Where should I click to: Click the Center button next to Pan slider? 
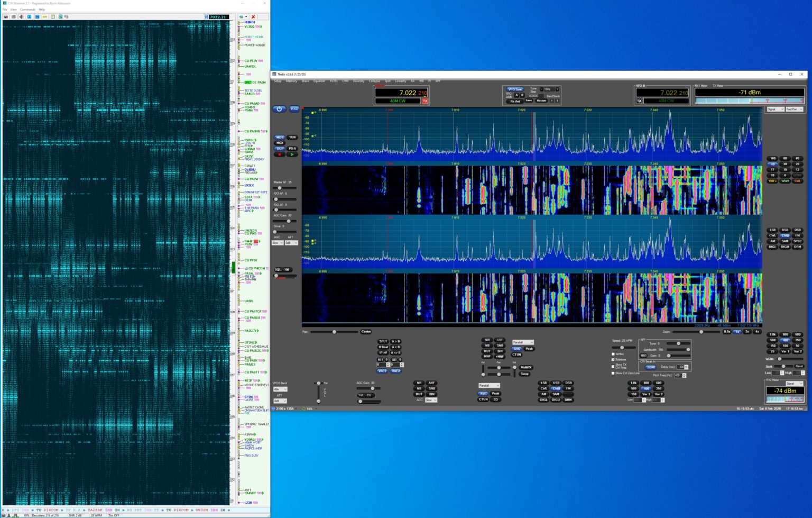click(x=366, y=332)
